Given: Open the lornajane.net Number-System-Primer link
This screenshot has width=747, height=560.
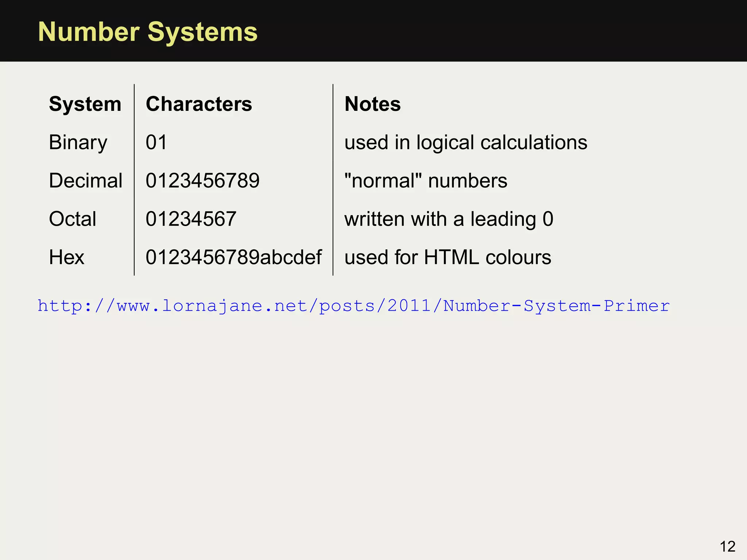Looking at the screenshot, I should coord(353,306).
